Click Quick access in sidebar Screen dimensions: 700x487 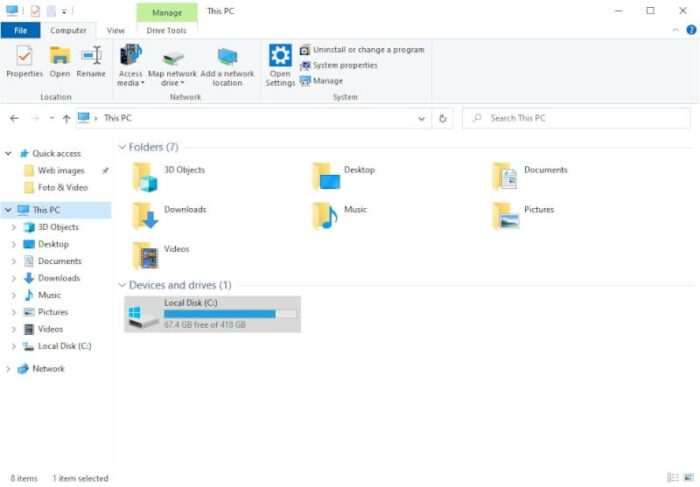56,154
